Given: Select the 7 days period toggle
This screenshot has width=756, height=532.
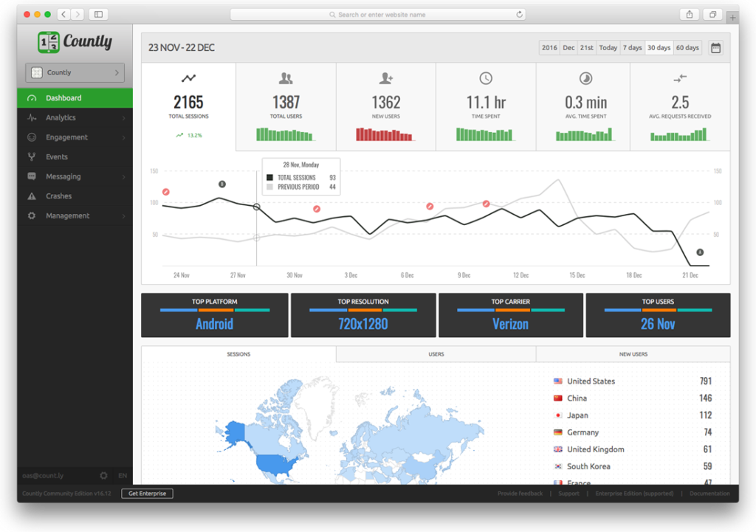Looking at the screenshot, I should point(632,48).
